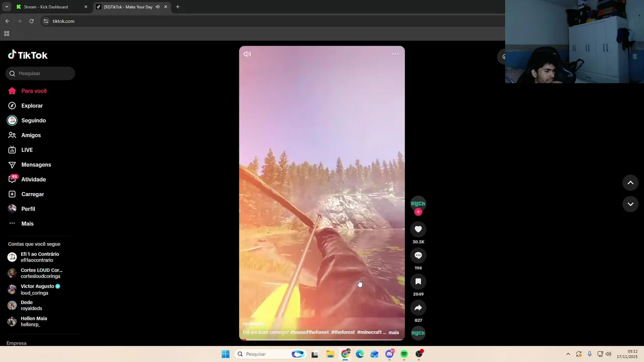Open a new browser tab
Image resolution: width=644 pixels, height=362 pixels.
(x=178, y=7)
